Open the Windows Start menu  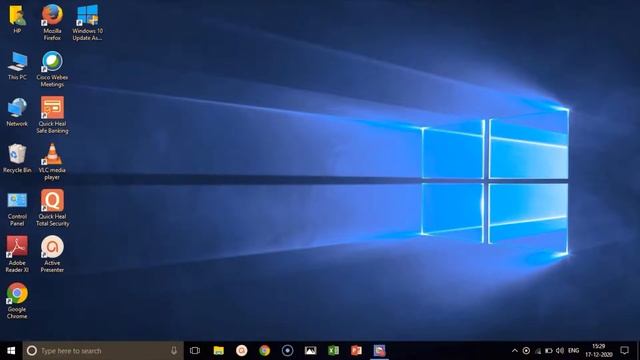(11, 351)
